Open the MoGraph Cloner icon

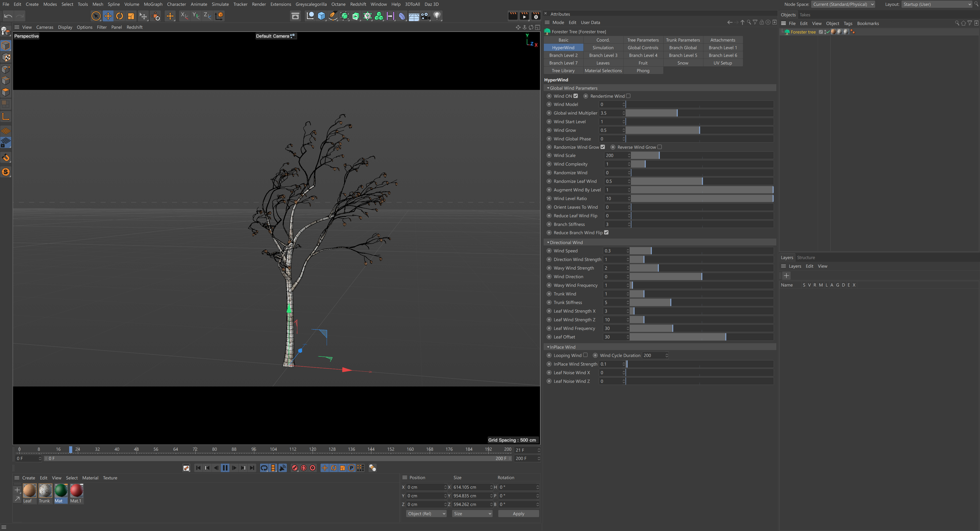point(379,16)
